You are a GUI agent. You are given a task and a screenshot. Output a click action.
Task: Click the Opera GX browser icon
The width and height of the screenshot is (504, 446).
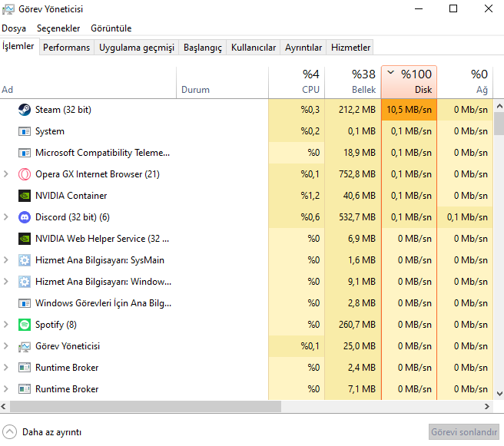pos(24,174)
